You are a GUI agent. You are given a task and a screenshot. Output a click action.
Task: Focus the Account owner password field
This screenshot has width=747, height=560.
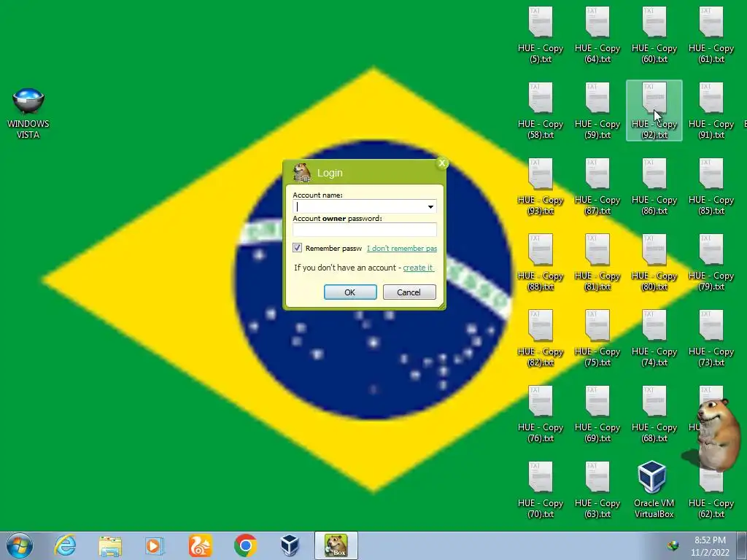pos(365,230)
